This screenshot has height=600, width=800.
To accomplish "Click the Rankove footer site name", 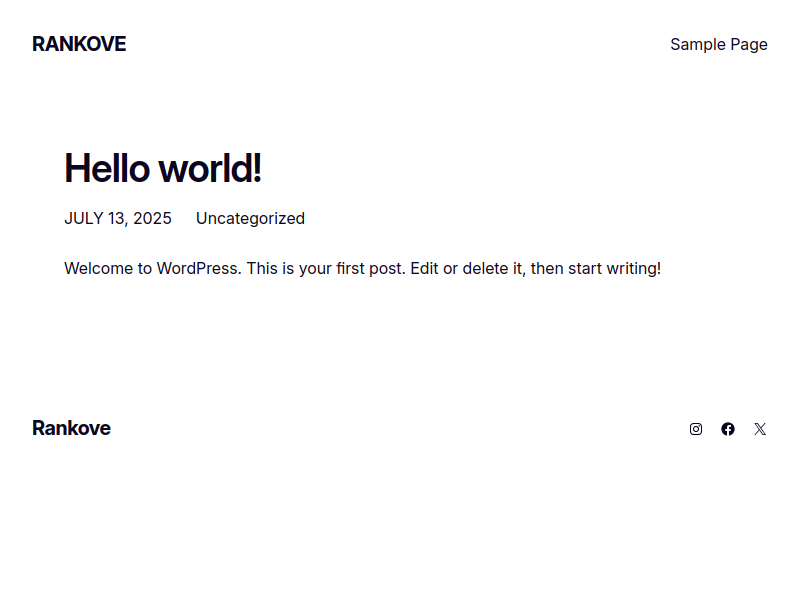I will tap(71, 428).
